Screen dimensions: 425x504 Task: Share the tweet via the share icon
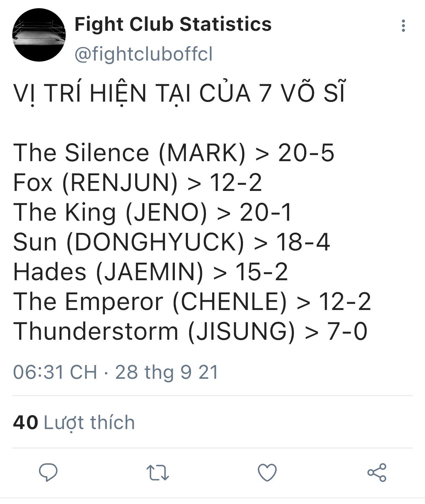coord(377,473)
